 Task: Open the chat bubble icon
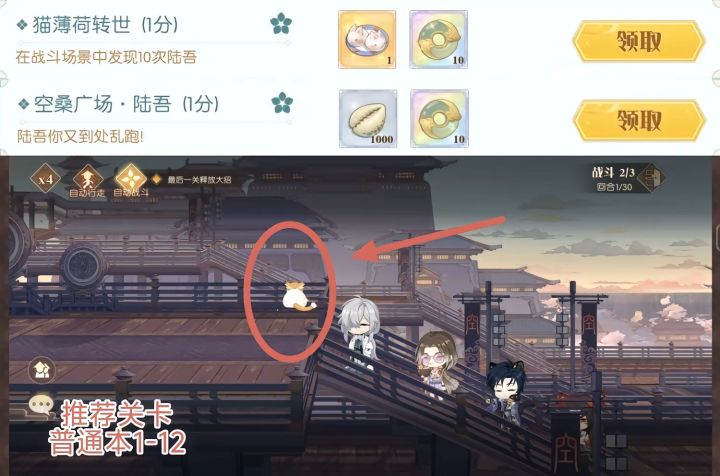[41, 405]
